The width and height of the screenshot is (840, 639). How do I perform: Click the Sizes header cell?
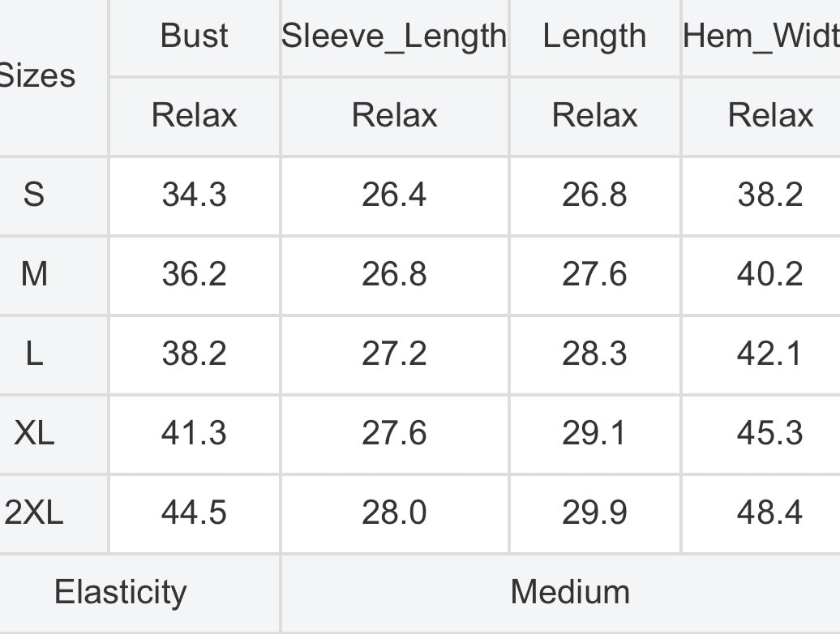pyautogui.click(x=36, y=75)
